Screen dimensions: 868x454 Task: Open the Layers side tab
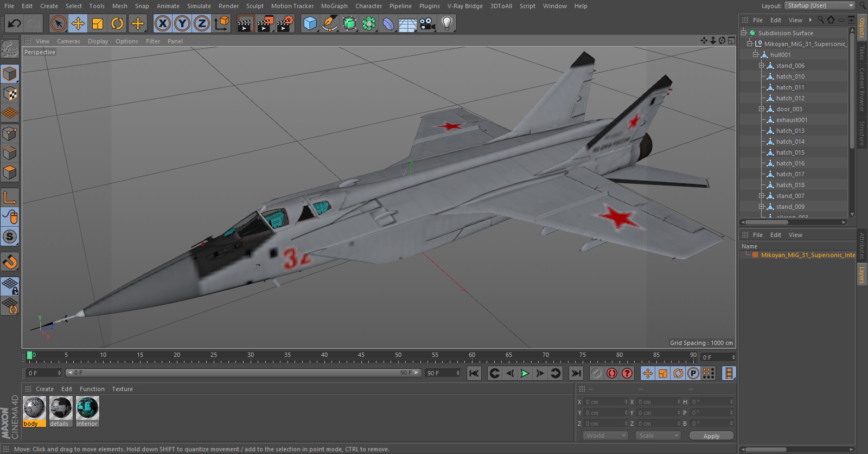point(861,274)
